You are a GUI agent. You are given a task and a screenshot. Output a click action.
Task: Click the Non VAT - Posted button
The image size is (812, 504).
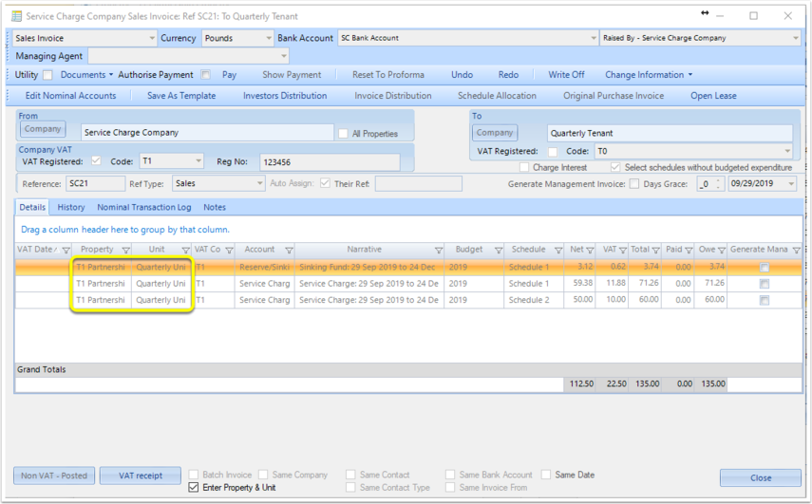(54, 476)
